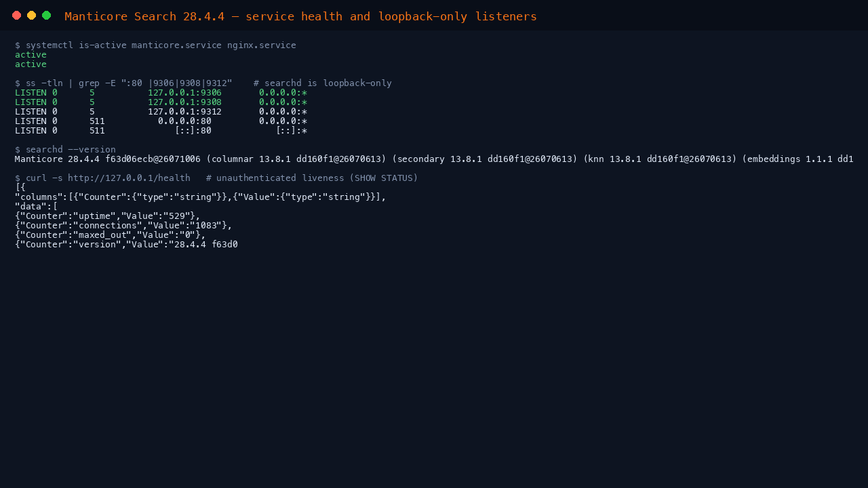868x488 pixels.
Task: Click the [::]:* peer address
Action: click(292, 131)
